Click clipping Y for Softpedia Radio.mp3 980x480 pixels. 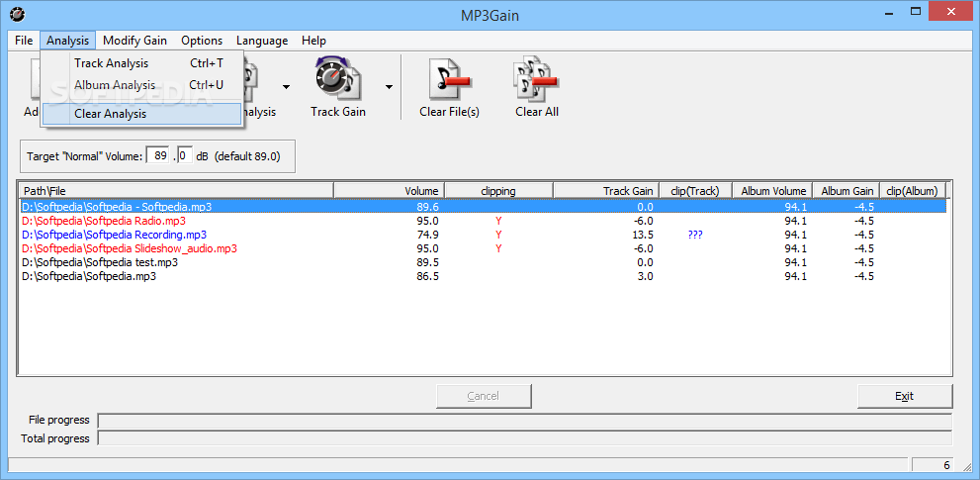coord(498,221)
